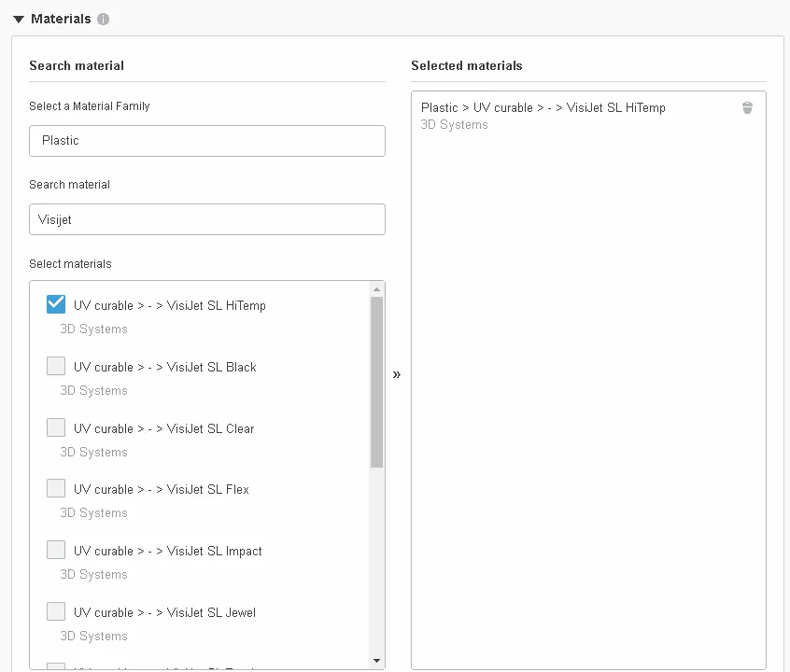Click the Search material field containing Visijet
790x672 pixels.
coord(206,219)
